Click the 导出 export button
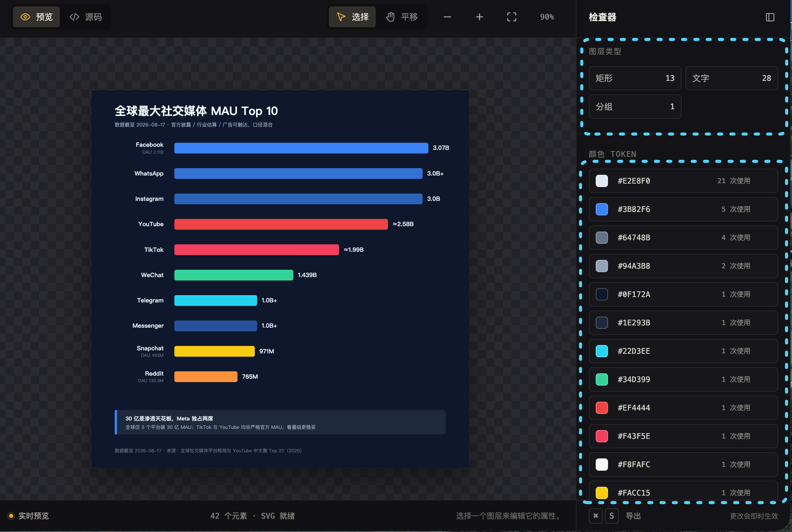Image resolution: width=792 pixels, height=532 pixels. pyautogui.click(x=633, y=516)
